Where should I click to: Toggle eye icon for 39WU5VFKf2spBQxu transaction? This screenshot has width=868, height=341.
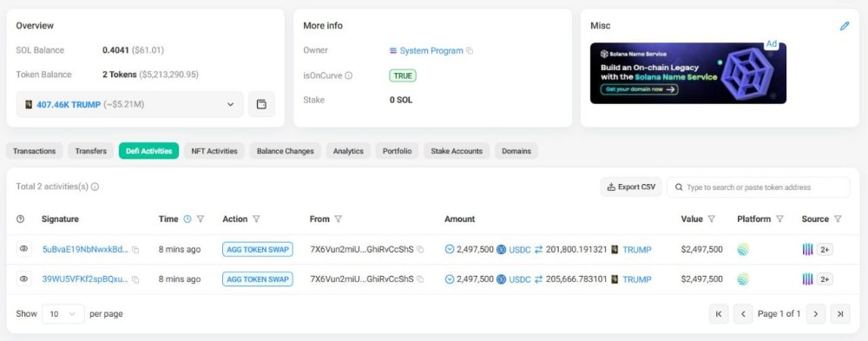point(23,279)
